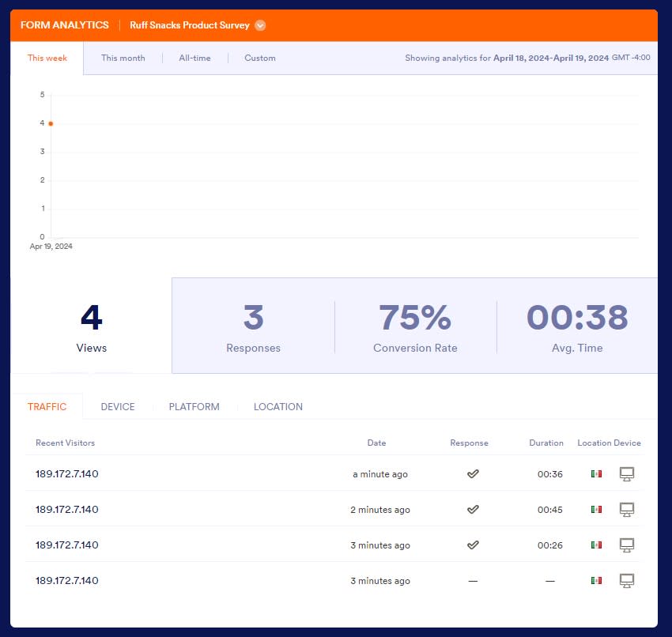672x637 pixels.
Task: Click the Date column header
Action: (376, 443)
